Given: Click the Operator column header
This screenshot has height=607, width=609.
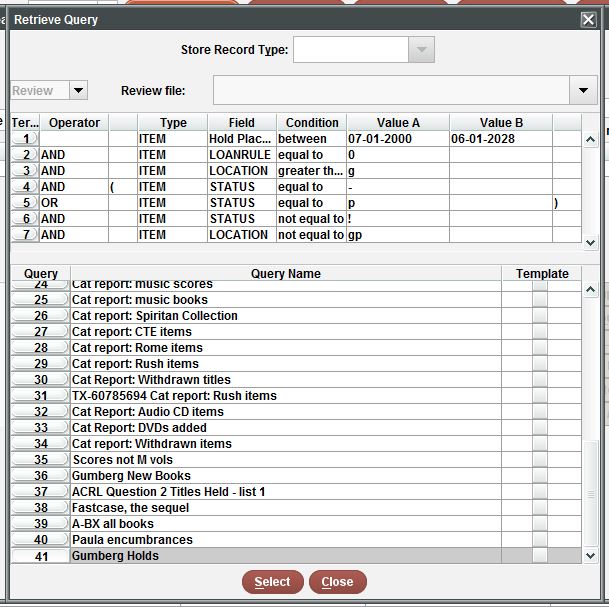Looking at the screenshot, I should pyautogui.click(x=74, y=123).
